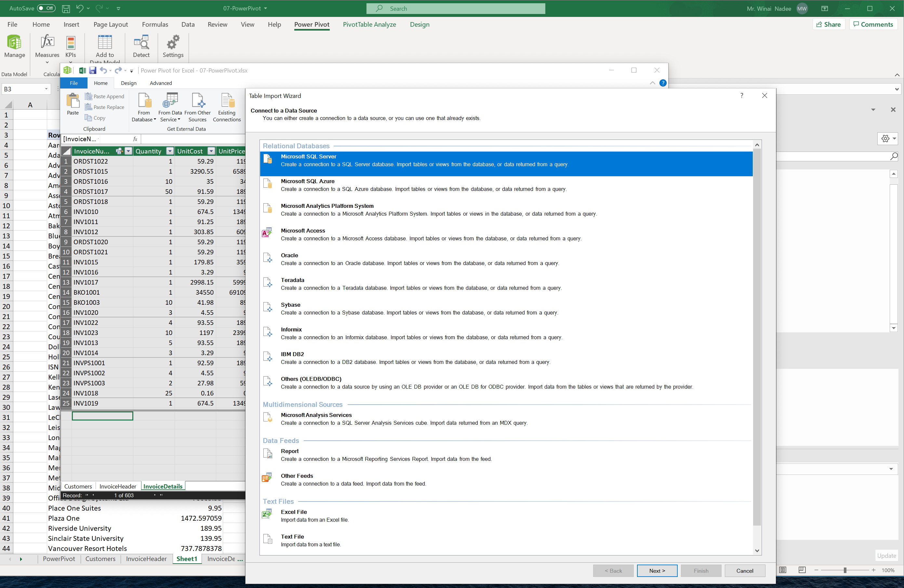Screen dimensions: 904x588
Task: Switch to Advanced tab in Power Pivot window
Action: (161, 83)
